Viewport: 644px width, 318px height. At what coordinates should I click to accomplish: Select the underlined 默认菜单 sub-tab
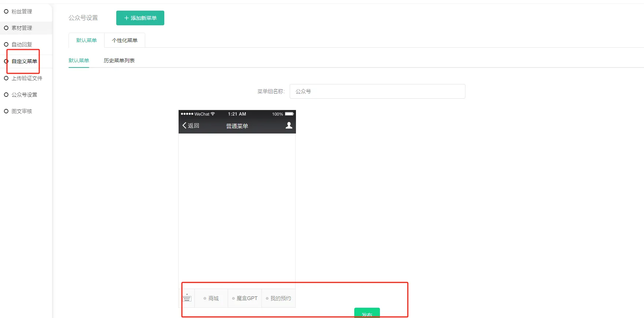pyautogui.click(x=79, y=61)
